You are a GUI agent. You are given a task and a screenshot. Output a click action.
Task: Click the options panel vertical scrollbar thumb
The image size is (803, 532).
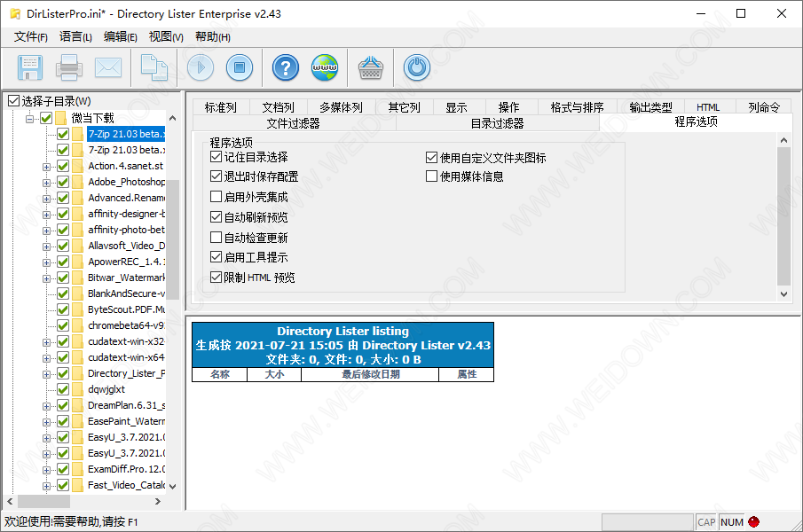(x=784, y=215)
